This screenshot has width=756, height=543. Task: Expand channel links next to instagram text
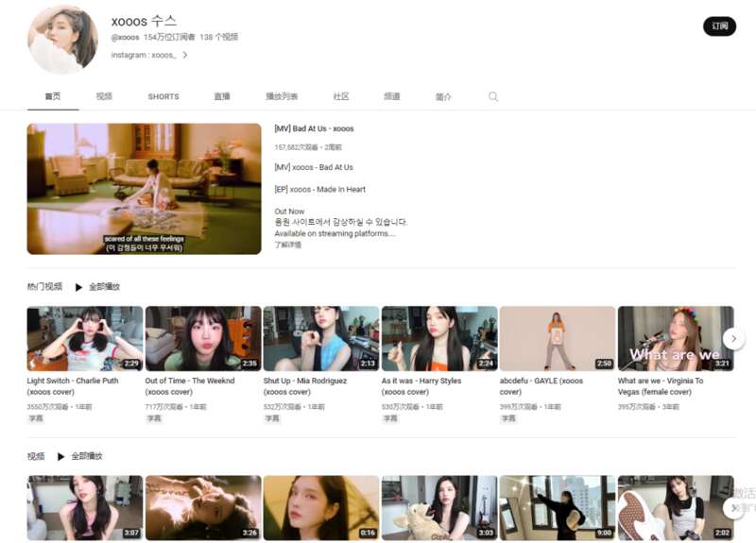pyautogui.click(x=185, y=56)
